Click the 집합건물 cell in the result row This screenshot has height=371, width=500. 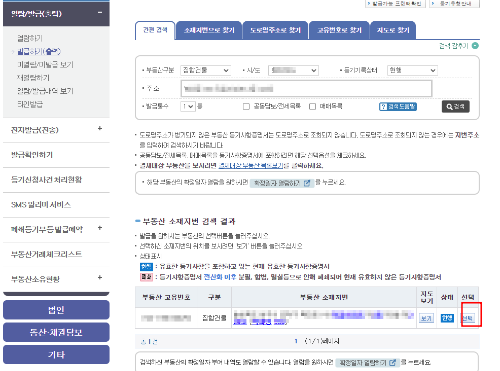[214, 318]
